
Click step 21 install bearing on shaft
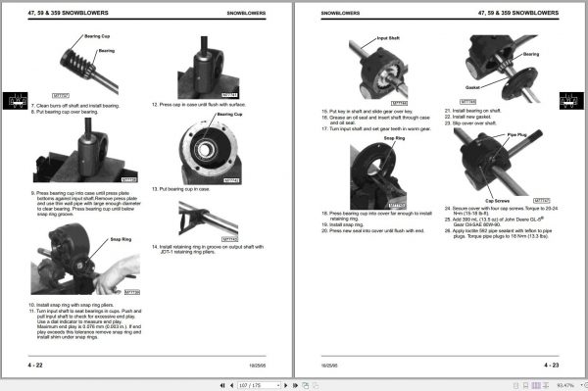point(473,111)
